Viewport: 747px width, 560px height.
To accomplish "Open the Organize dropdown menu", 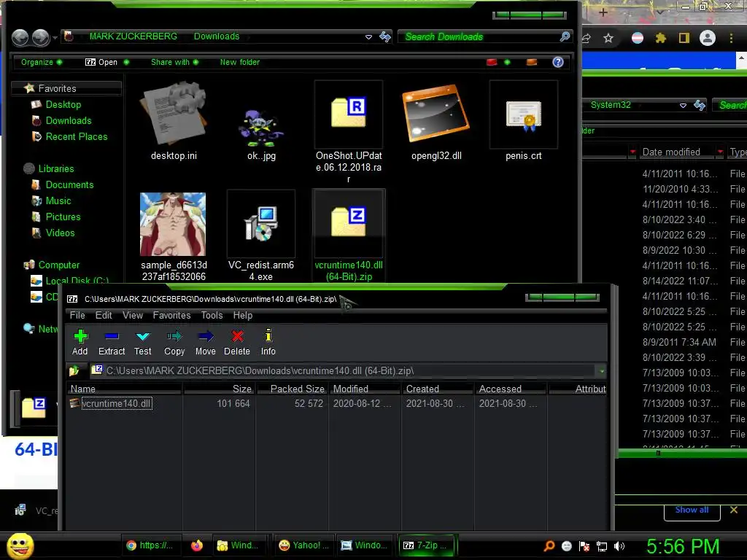I will pyautogui.click(x=42, y=62).
